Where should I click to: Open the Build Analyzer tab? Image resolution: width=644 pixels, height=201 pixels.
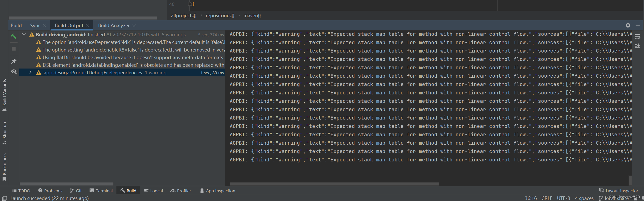114,25
